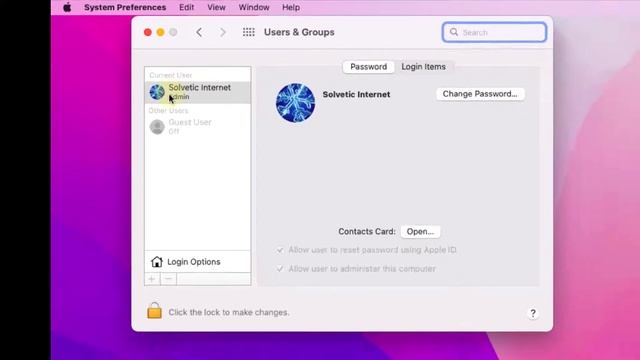Select Solvetic Internet user in sidebar
The image size is (640, 360).
point(198,92)
